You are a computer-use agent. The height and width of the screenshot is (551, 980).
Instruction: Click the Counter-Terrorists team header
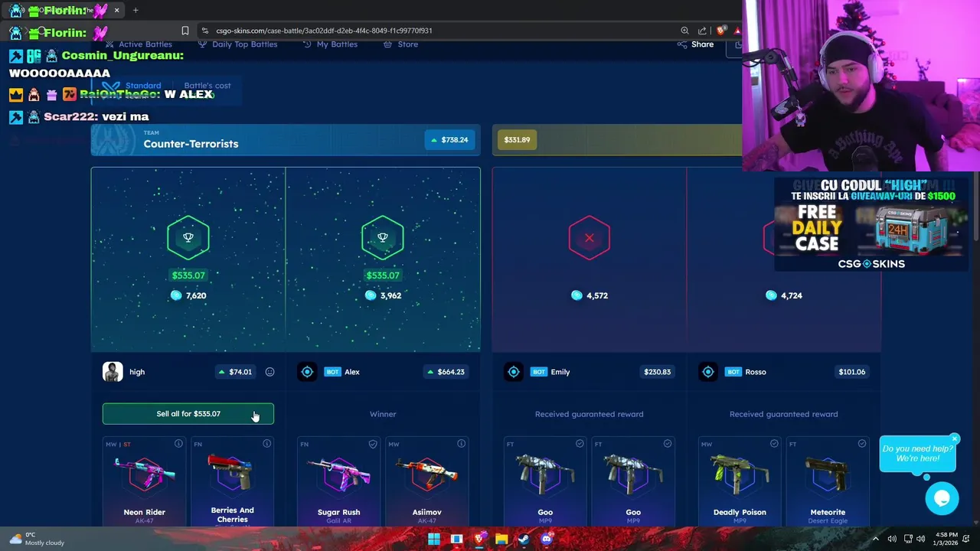click(286, 140)
